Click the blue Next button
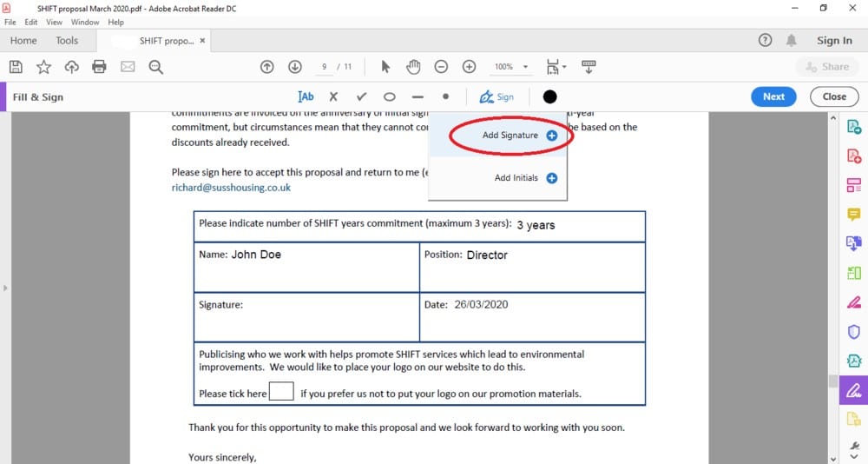This screenshot has width=868, height=464. [x=774, y=96]
